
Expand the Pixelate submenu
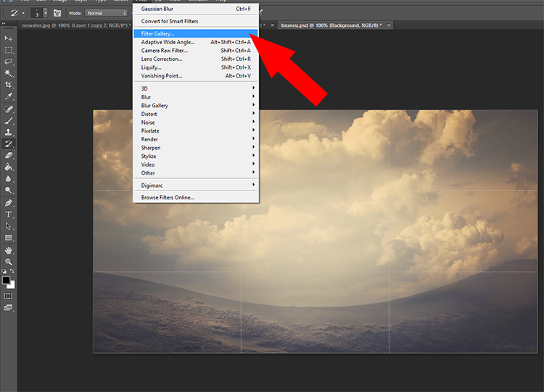196,130
